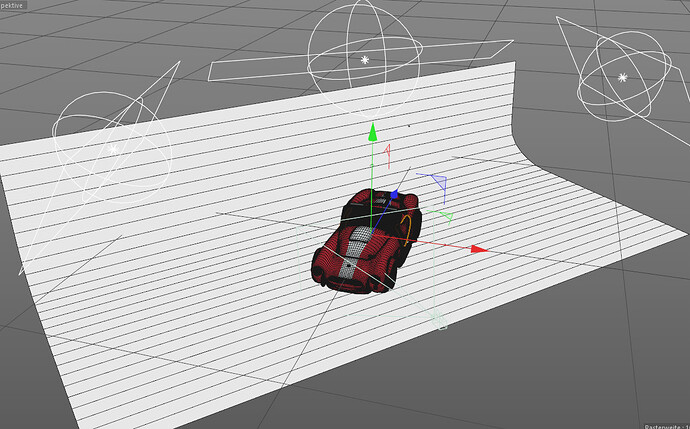Select the top right light's star marker
The image size is (690, 429).
[x=622, y=77]
